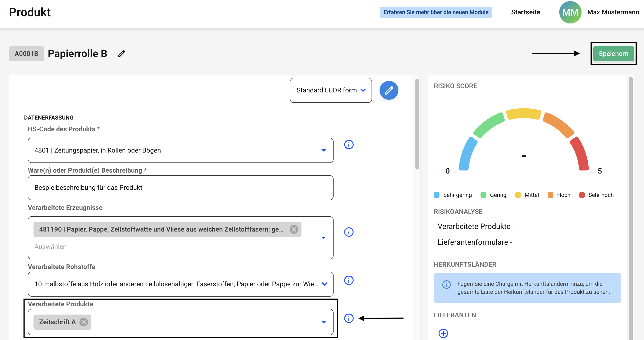Show info for Verarbeitete Erzeugnisse
The image size is (644, 340).
point(349,232)
